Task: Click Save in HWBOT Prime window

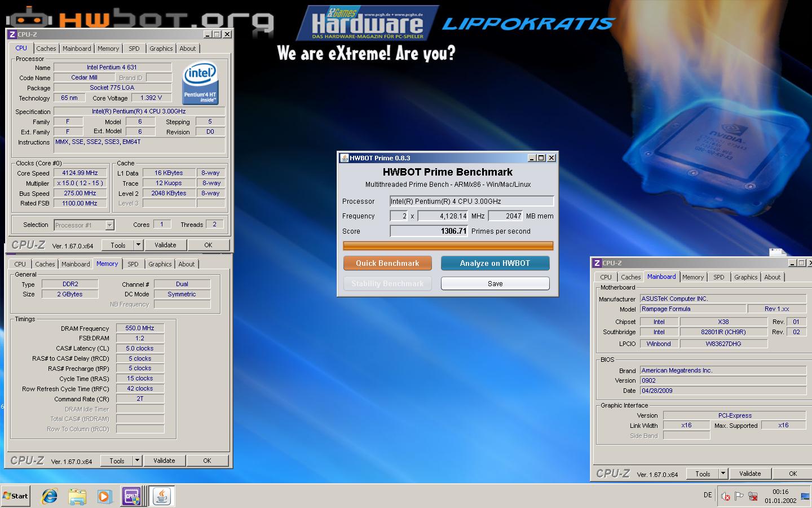Action: coord(495,283)
